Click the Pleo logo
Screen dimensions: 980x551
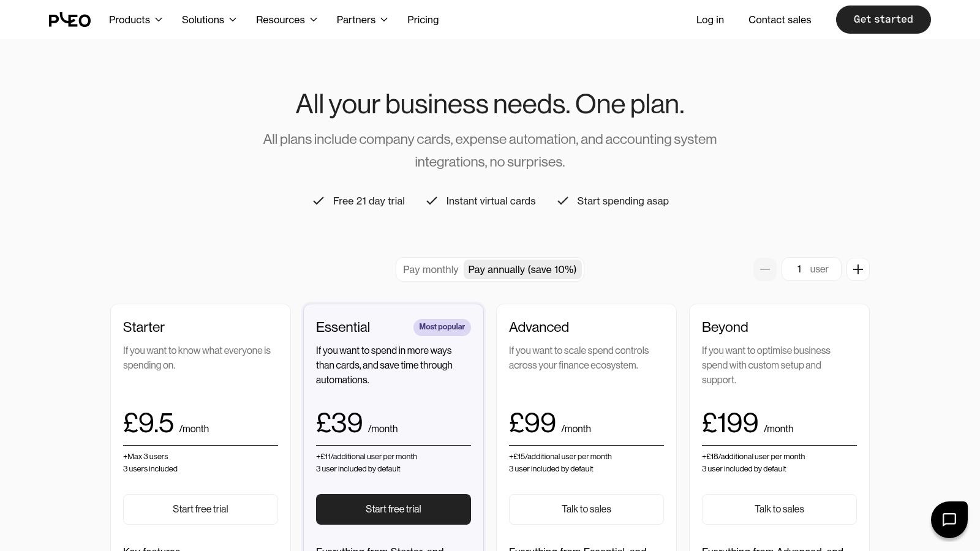(69, 20)
